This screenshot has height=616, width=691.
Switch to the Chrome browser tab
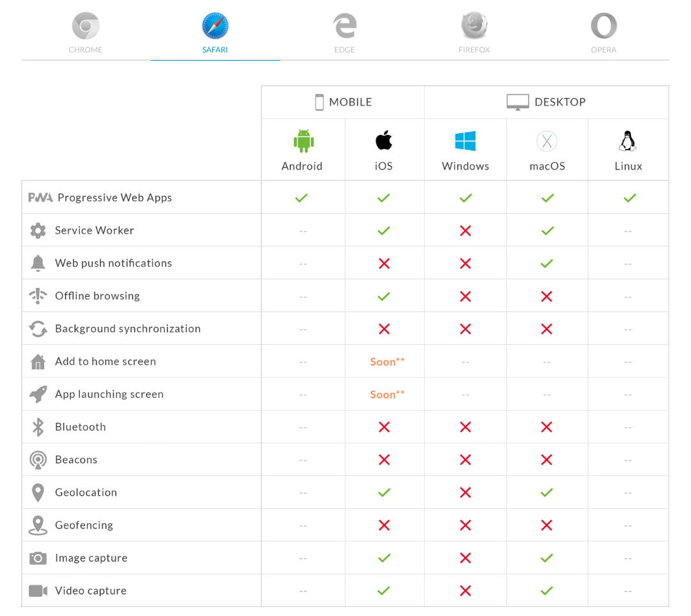point(86,33)
